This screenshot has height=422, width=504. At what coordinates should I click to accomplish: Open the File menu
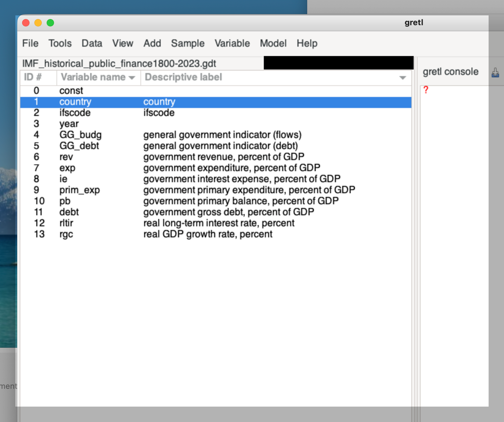point(30,43)
